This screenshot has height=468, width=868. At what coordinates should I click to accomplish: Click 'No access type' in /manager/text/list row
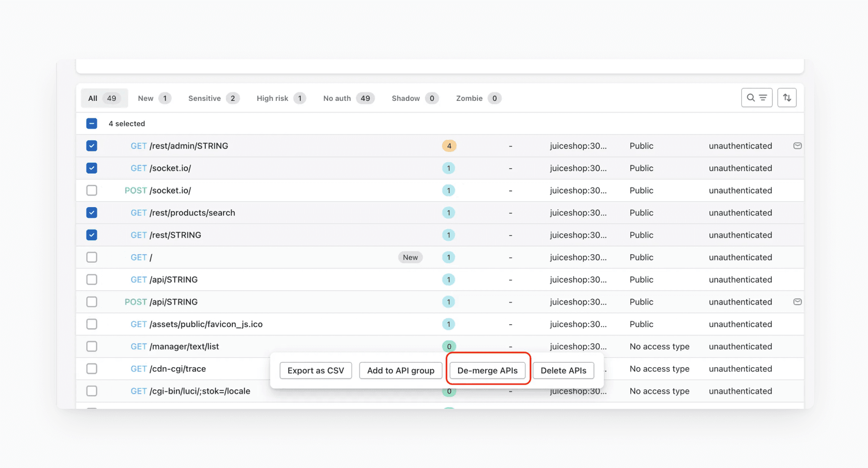660,346
